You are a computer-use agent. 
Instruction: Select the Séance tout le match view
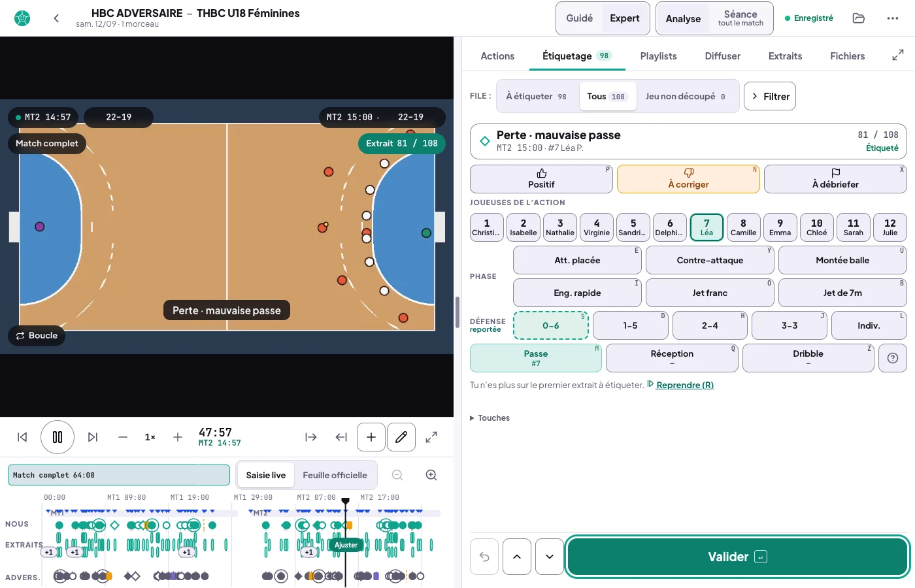[x=740, y=18]
